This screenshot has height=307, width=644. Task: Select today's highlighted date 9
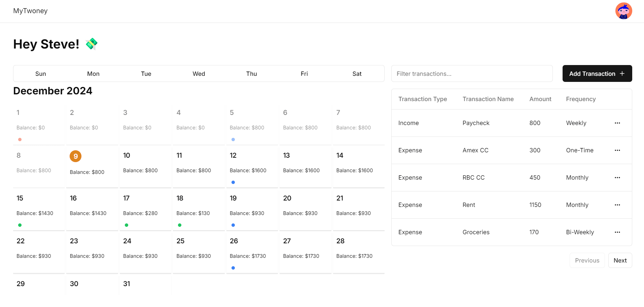click(x=75, y=156)
